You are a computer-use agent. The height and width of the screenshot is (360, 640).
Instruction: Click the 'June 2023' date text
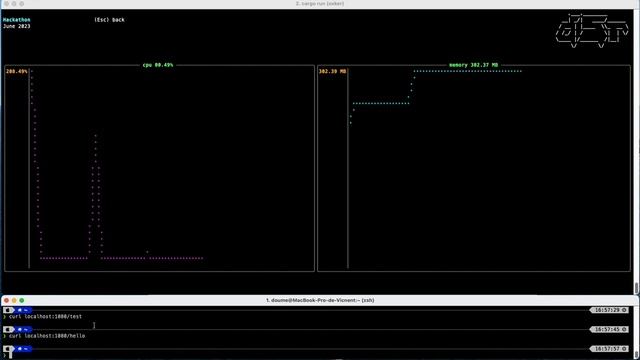pos(16,26)
